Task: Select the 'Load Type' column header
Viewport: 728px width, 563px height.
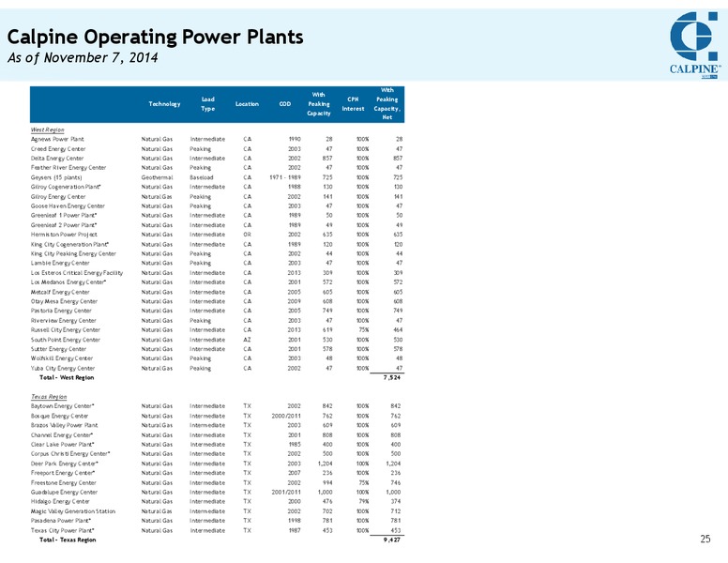Action: pyautogui.click(x=207, y=104)
